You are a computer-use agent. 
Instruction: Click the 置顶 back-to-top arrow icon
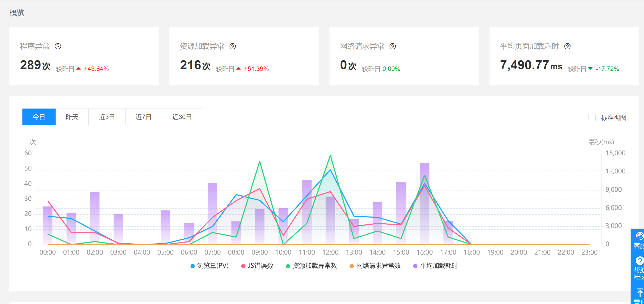(640, 292)
